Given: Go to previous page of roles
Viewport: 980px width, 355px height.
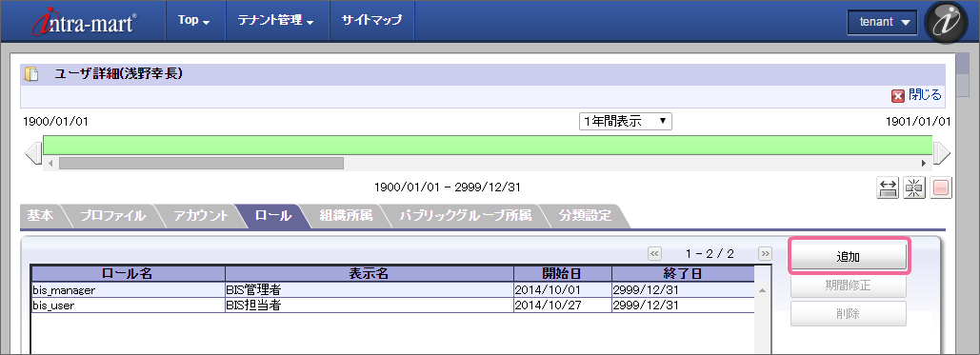Looking at the screenshot, I should pos(654,254).
